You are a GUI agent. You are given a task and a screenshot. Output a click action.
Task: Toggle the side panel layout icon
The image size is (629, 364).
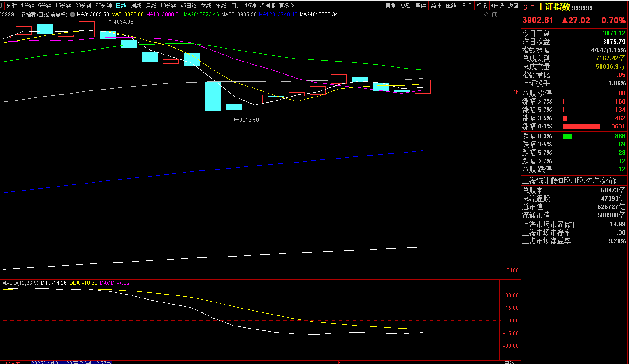(x=495, y=14)
